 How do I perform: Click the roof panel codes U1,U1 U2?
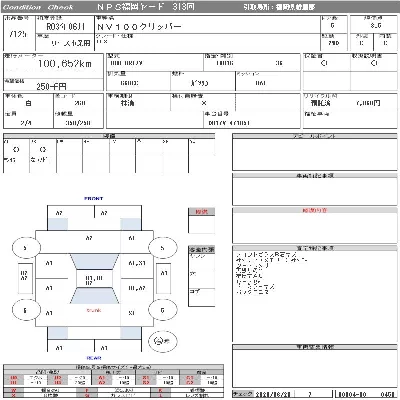(x=94, y=280)
